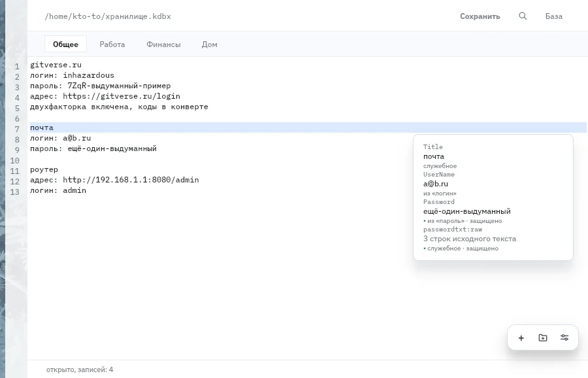Click the логин: a@b.ru editor line
The image size is (588, 378).
point(60,138)
